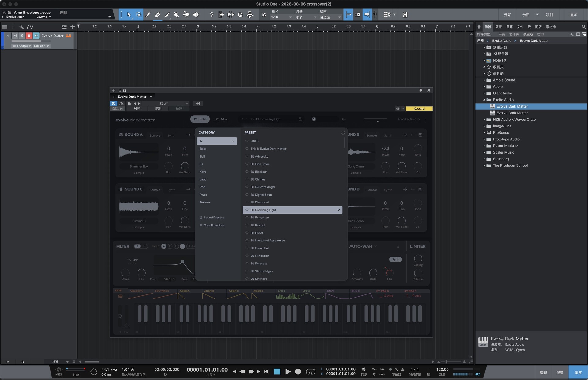Select the Range selection tool
This screenshot has width=588, height=380.
pyautogui.click(x=138, y=14)
